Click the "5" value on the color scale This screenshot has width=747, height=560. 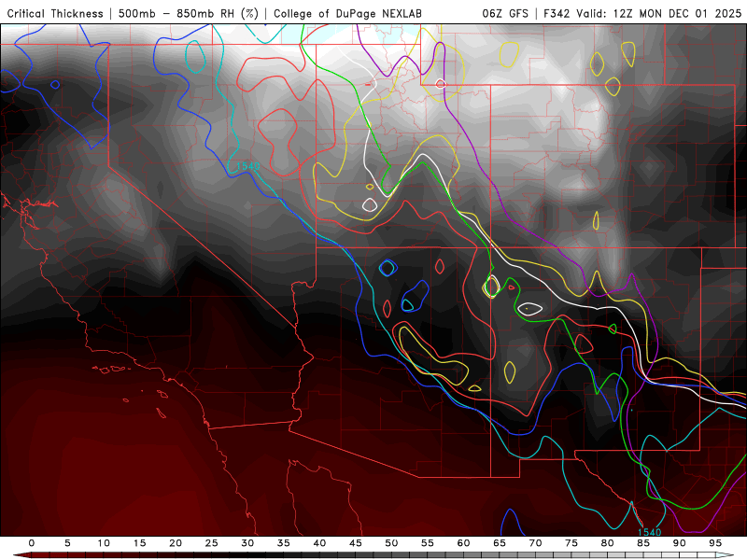(67, 543)
